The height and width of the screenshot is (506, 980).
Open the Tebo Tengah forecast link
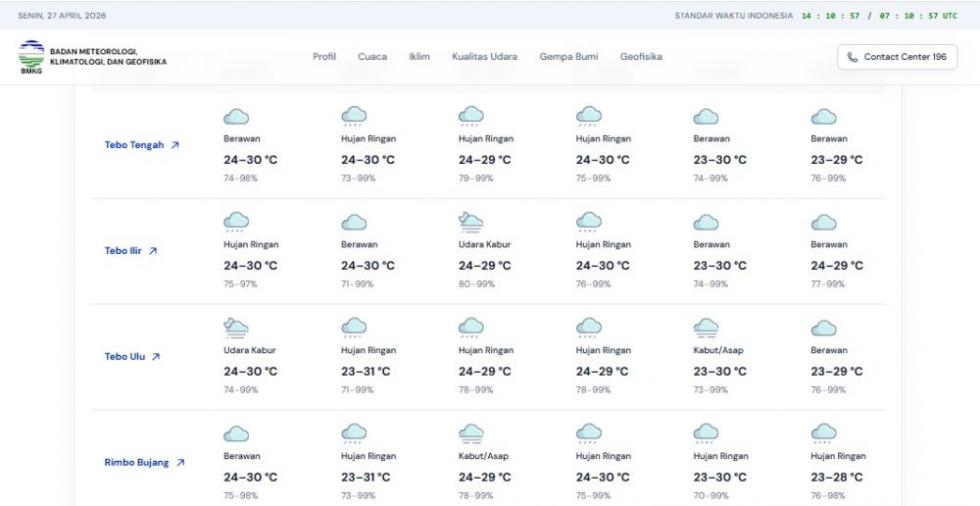coord(134,145)
